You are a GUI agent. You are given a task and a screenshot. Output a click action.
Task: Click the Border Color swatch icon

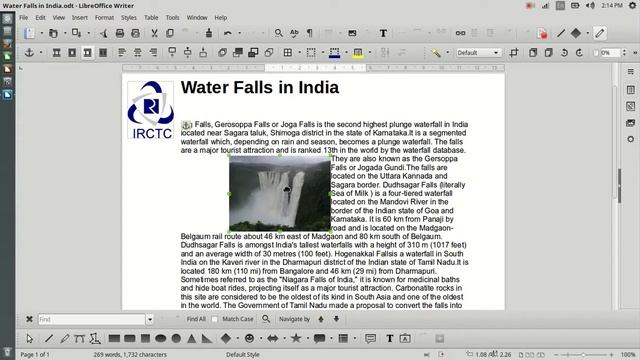[334, 53]
